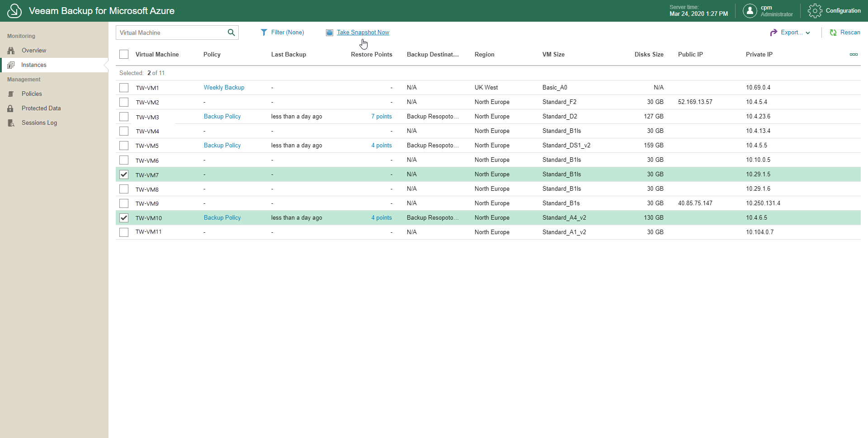Sort by Private IP column header
This screenshot has height=438, width=868.
point(759,54)
